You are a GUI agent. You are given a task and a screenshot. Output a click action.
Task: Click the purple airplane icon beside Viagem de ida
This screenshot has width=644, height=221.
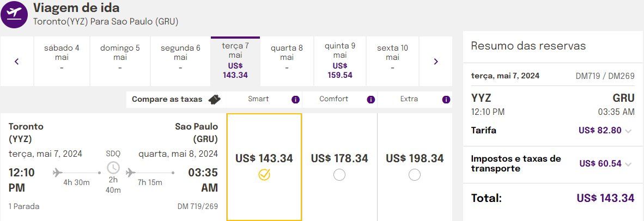(x=14, y=14)
